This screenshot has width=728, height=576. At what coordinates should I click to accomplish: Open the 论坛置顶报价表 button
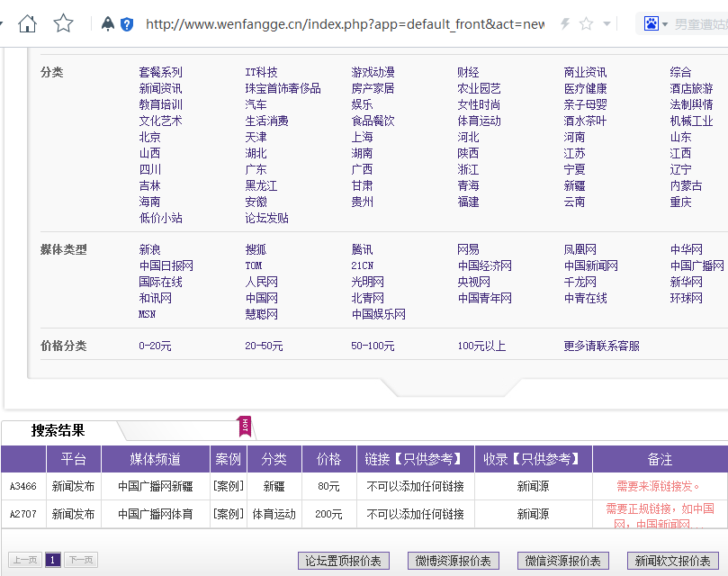point(344,561)
